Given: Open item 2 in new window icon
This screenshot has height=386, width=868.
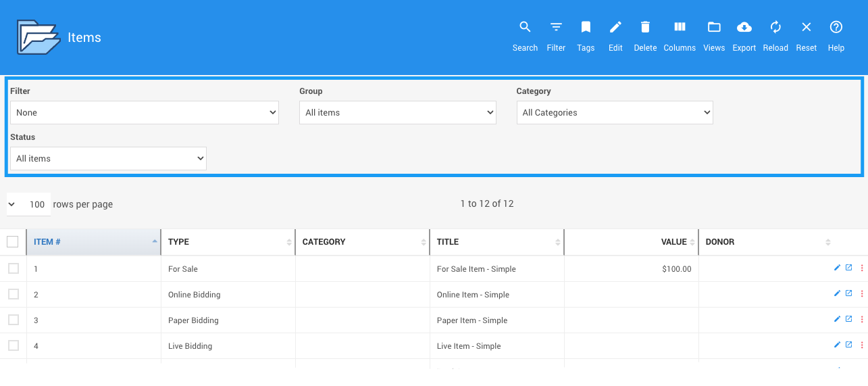Looking at the screenshot, I should [x=849, y=293].
